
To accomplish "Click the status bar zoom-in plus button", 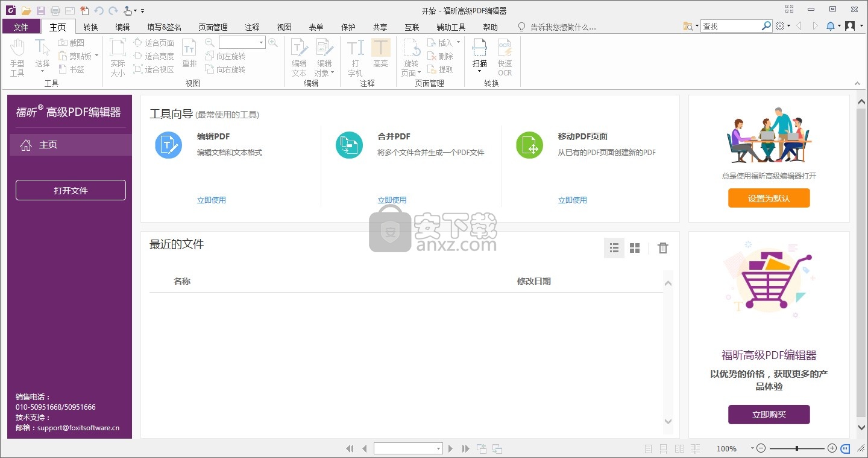I will click(x=832, y=448).
